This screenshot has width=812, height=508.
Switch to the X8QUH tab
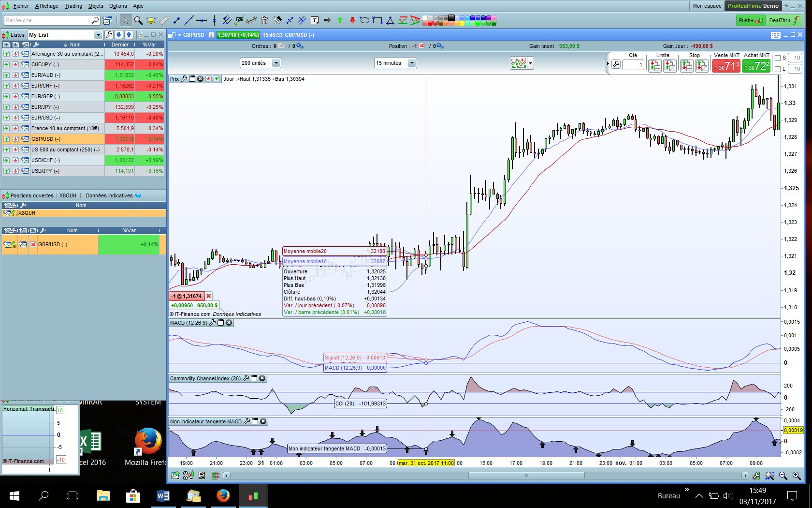click(x=68, y=195)
